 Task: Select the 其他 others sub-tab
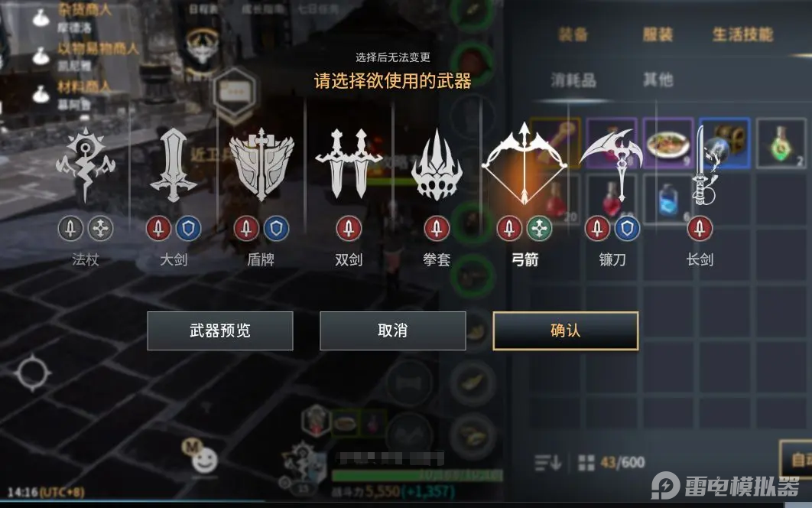(658, 80)
